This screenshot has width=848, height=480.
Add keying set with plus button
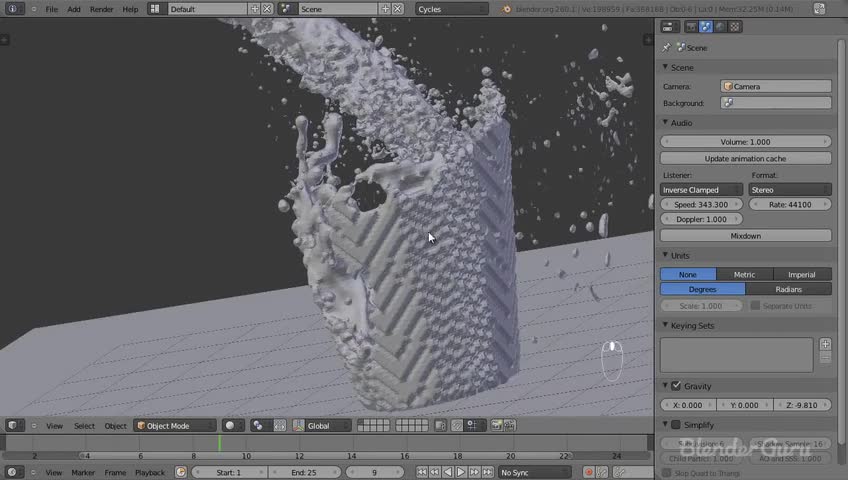coord(825,344)
